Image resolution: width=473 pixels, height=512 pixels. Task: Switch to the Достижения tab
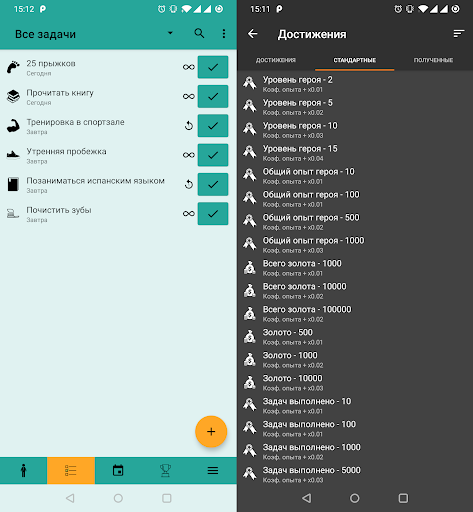[x=276, y=60]
